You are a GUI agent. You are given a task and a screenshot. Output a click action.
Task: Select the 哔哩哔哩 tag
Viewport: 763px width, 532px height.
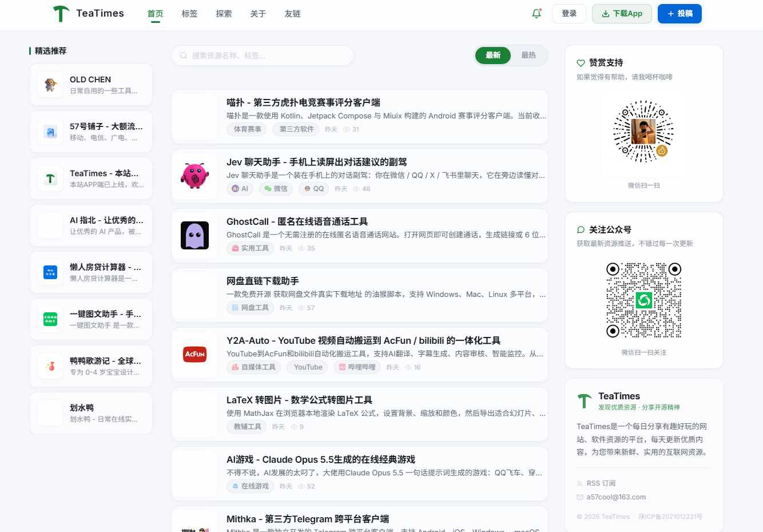click(x=357, y=367)
